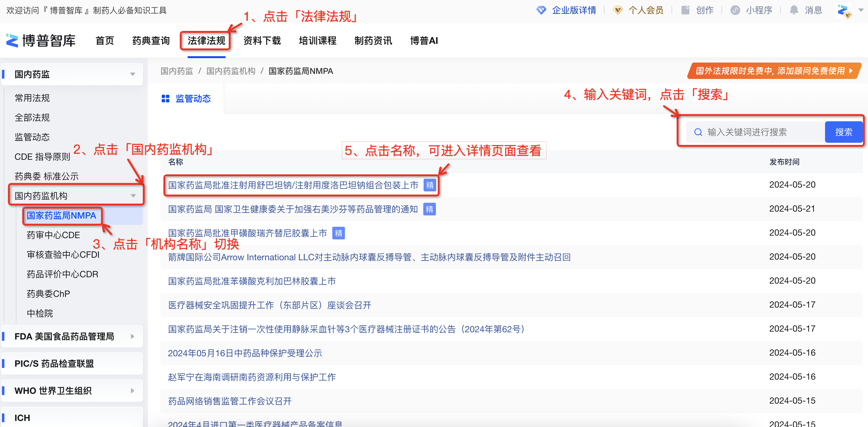Click date 2024-05-21 in the list
The image size is (868, 427).
click(x=792, y=209)
